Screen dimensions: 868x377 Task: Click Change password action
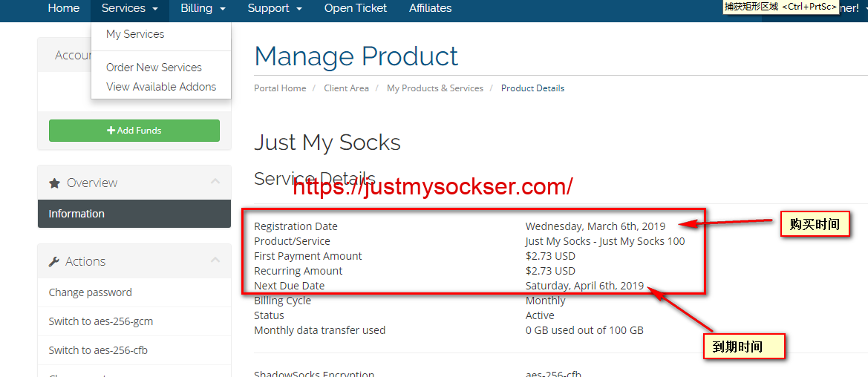(90, 292)
